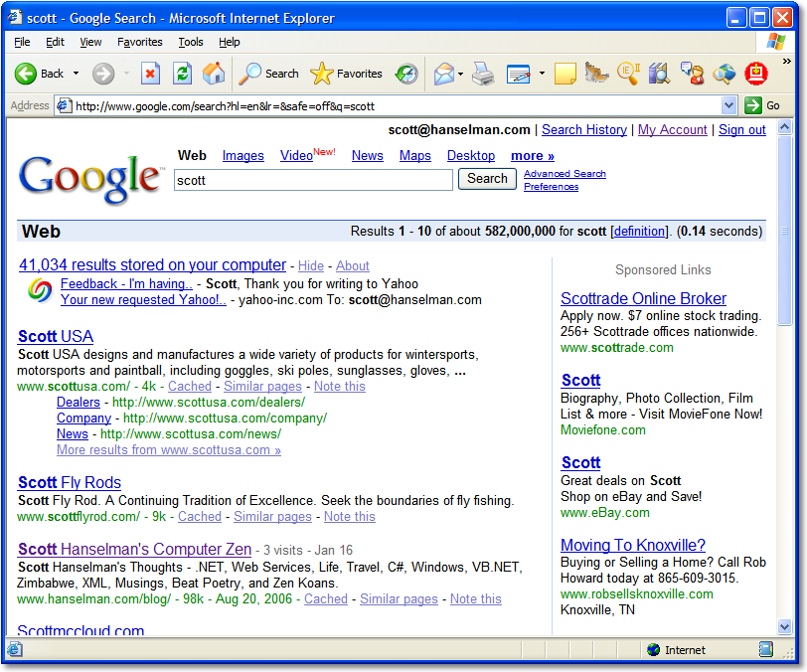Viewport: 807px width, 672px height.
Task: Switch to Images search tab
Action: click(242, 155)
